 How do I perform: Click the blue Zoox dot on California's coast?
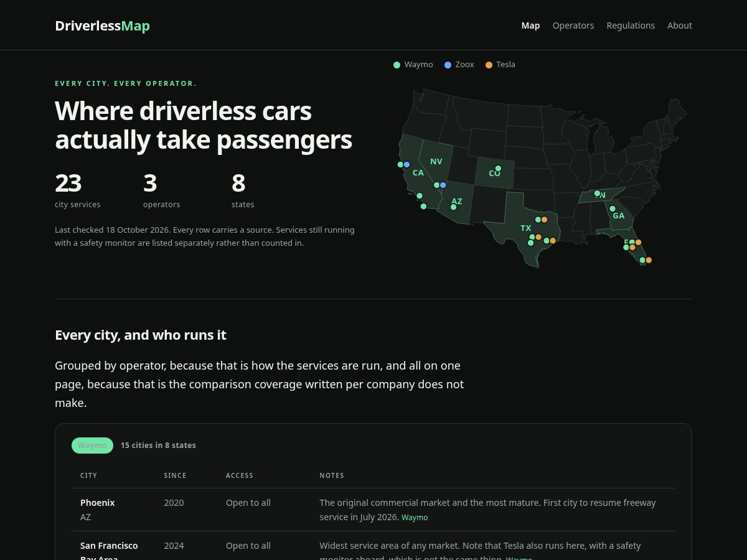pos(407,165)
